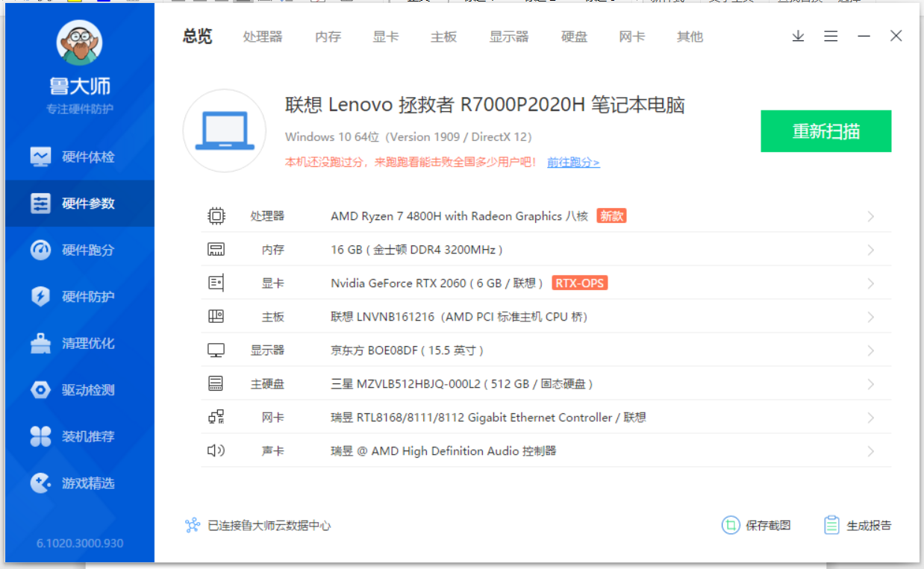The image size is (924, 569).
Task: Open the 游戏精选 icon
Action: point(40,483)
